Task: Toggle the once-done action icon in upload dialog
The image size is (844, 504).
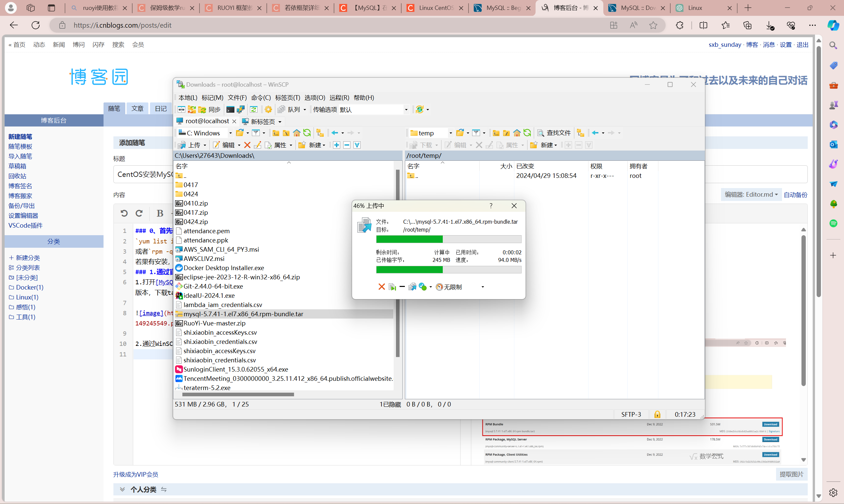Action: click(x=423, y=287)
